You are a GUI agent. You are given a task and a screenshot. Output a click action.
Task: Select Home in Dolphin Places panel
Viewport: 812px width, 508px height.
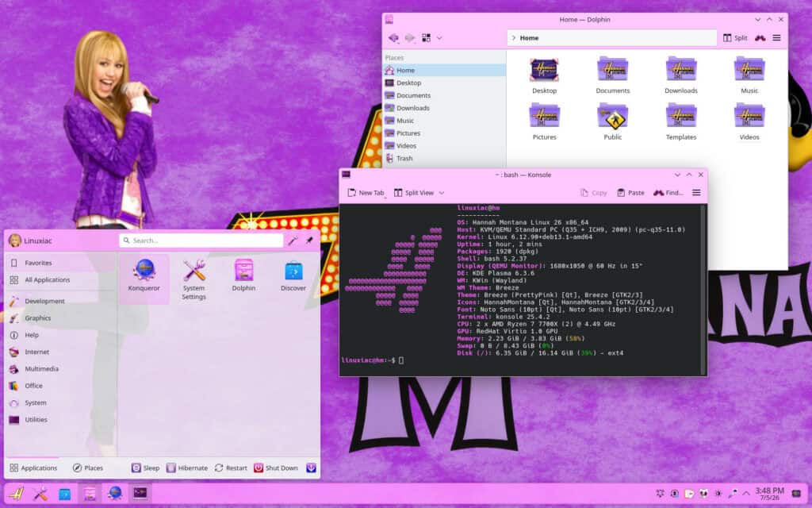pyautogui.click(x=445, y=70)
